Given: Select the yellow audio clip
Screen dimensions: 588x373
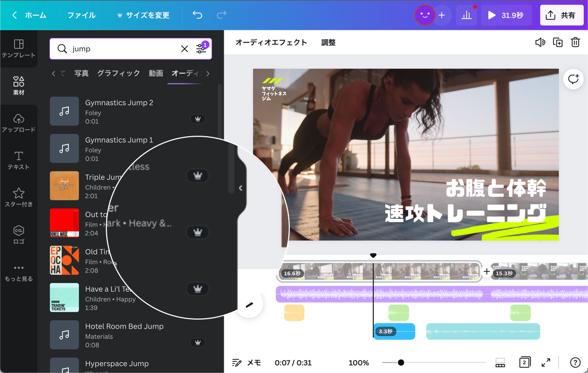Looking at the screenshot, I should pyautogui.click(x=294, y=313).
